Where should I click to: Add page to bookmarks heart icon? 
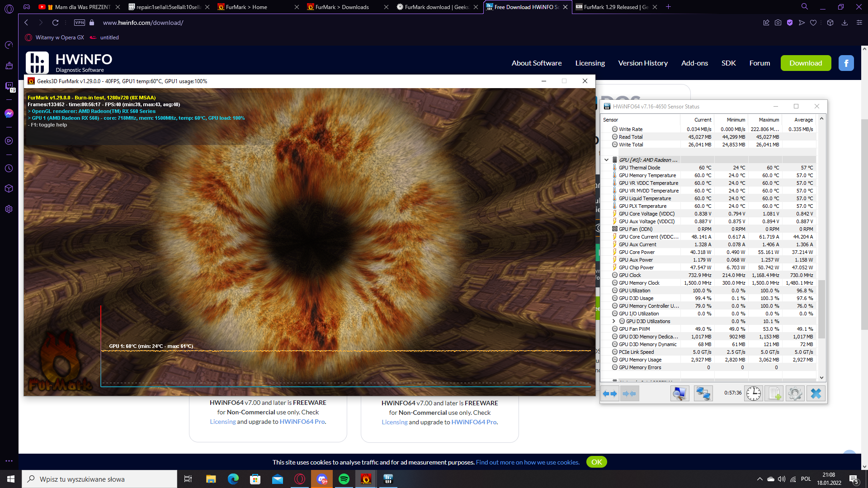[x=813, y=23]
